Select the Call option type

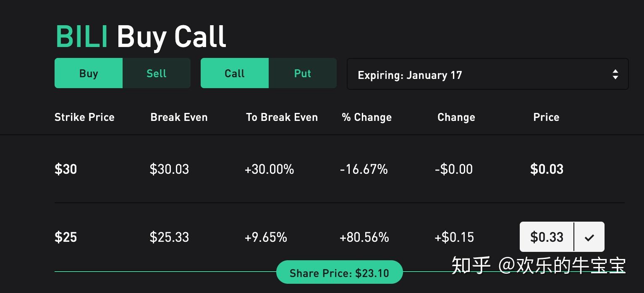[x=234, y=73]
